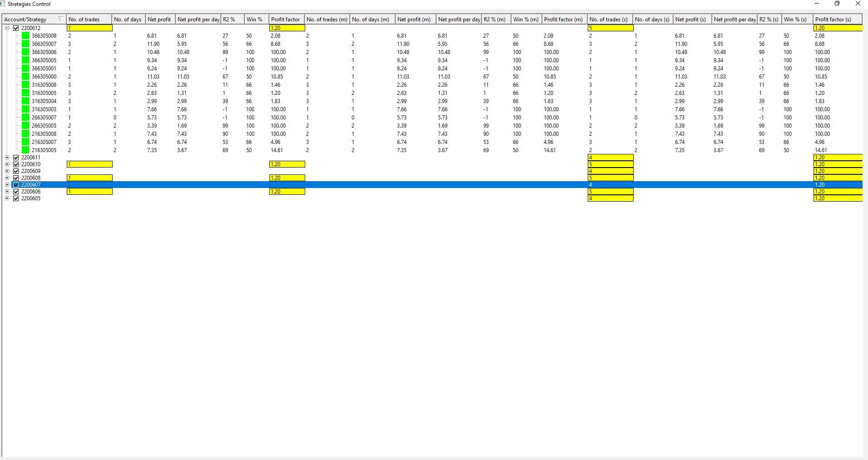
Task: Click green status square of strategy 216305007
Action: (25, 142)
